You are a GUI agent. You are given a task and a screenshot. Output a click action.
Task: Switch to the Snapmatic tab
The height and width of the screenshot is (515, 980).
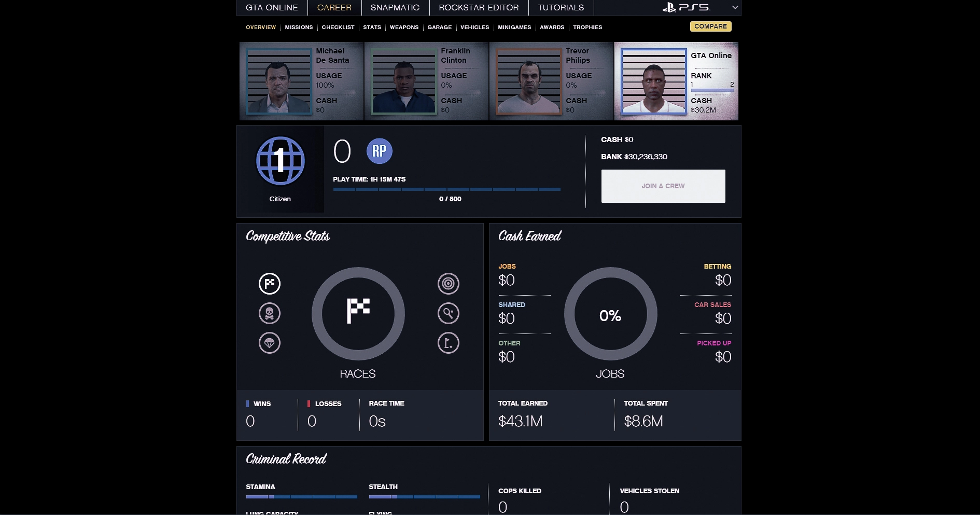click(x=395, y=8)
